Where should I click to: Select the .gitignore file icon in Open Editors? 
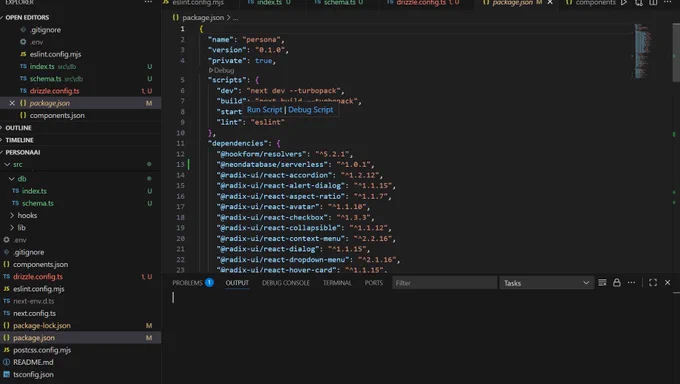[x=23, y=30]
